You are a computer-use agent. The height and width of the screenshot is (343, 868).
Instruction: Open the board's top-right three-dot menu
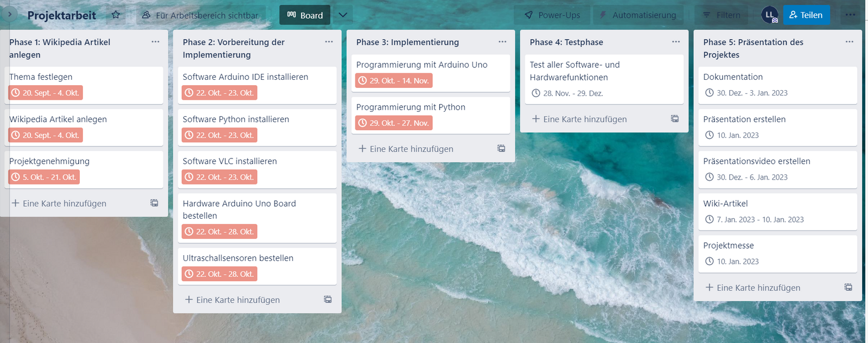tap(850, 15)
